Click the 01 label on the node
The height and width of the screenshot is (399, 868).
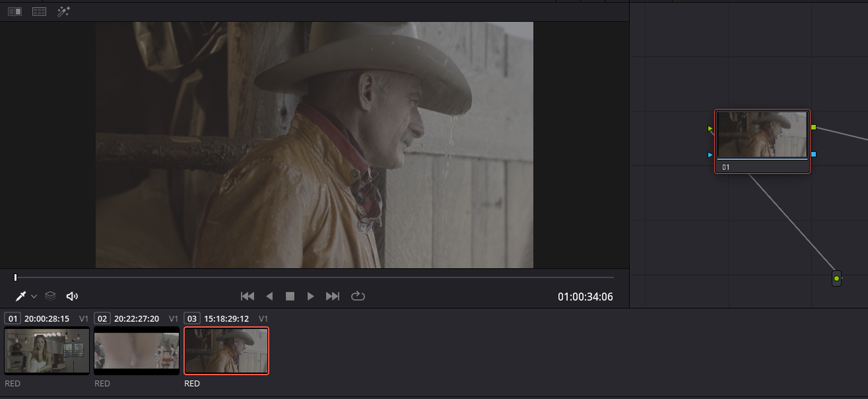tap(726, 167)
